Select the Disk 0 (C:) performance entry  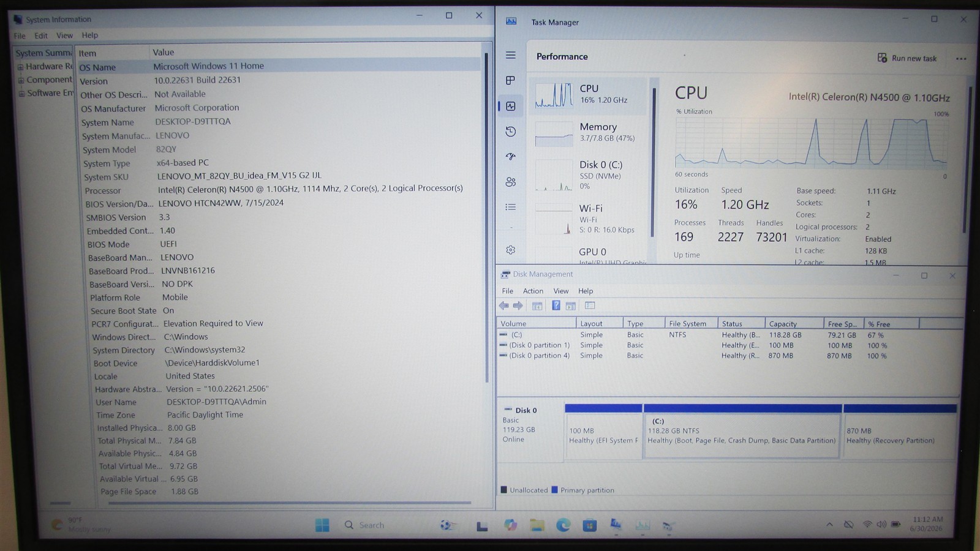(x=589, y=175)
